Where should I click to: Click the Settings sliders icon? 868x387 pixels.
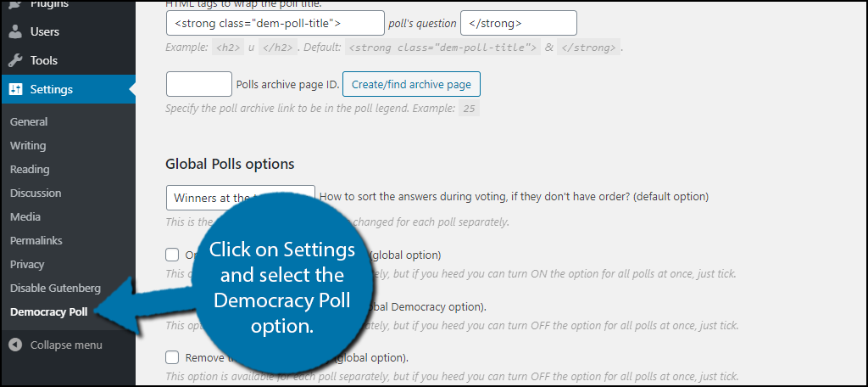pyautogui.click(x=16, y=89)
